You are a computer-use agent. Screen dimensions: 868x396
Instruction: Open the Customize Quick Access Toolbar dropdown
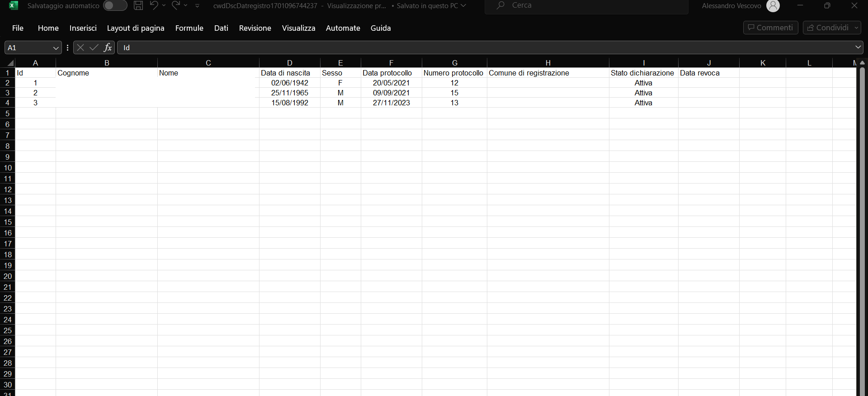pyautogui.click(x=198, y=5)
